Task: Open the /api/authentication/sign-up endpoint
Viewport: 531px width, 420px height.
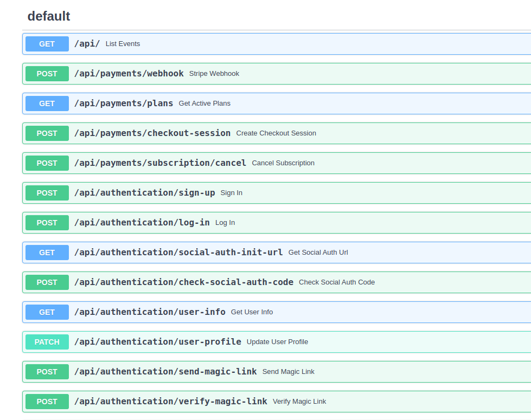Action: [144, 193]
